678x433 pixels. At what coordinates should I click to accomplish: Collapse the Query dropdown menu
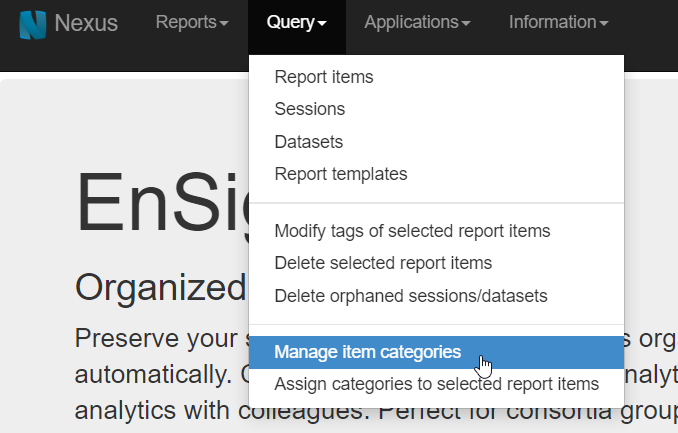297,22
